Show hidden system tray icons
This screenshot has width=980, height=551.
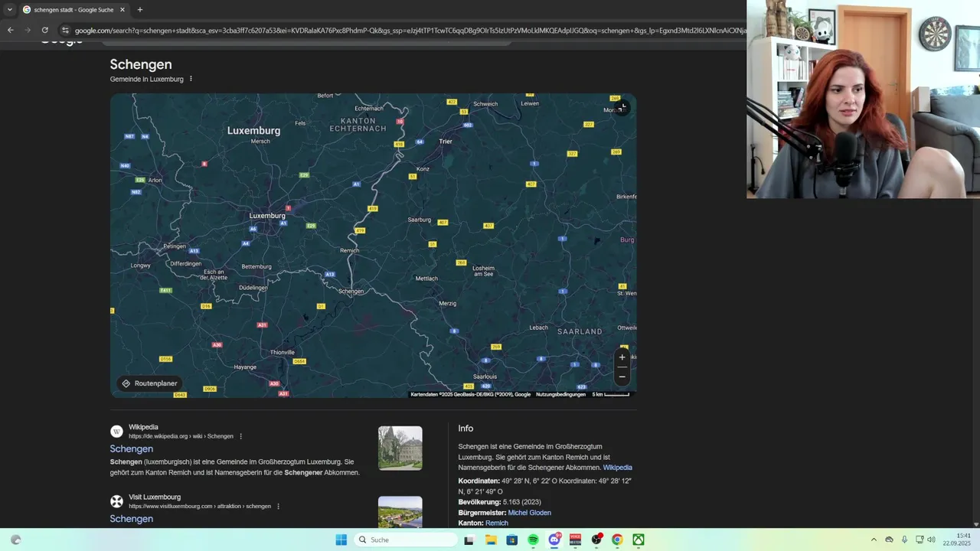click(x=874, y=540)
